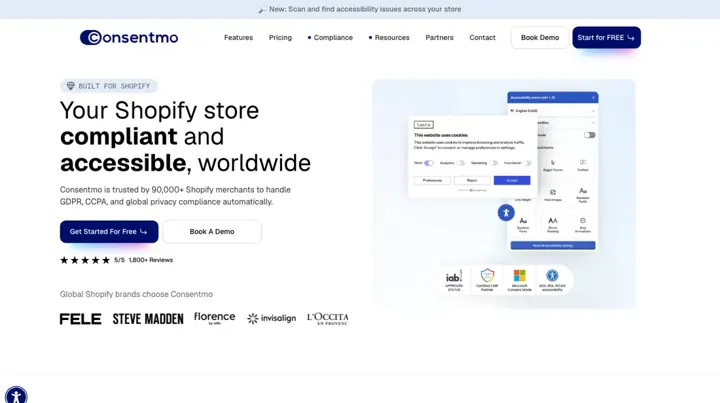The width and height of the screenshot is (720, 403).
Task: Expand the English language dropdown in mockup
Action: 553,111
